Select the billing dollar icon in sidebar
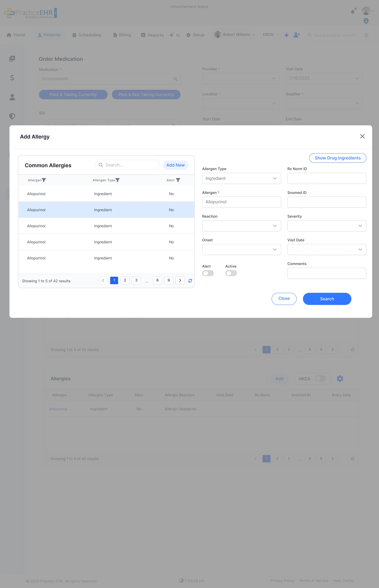 pos(12,78)
